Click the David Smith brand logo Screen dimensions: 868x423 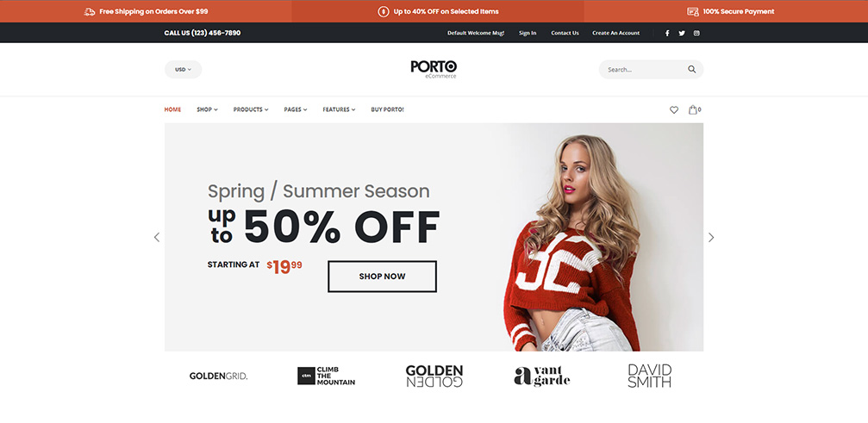click(649, 376)
